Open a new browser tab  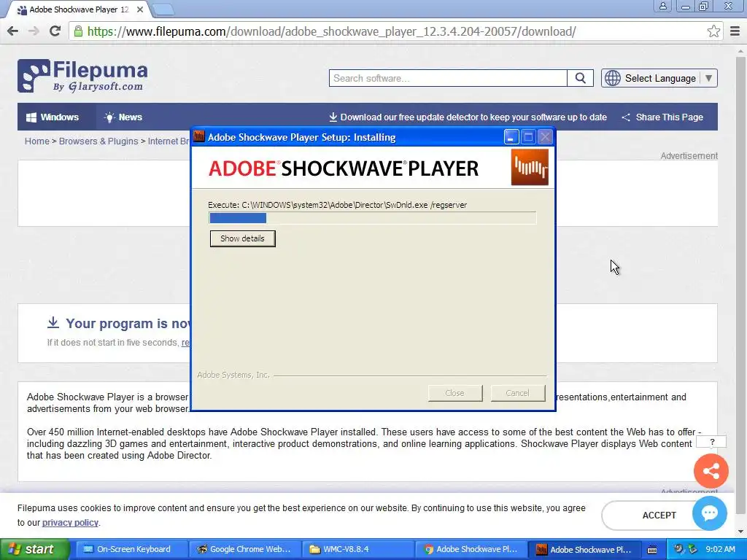pos(163,9)
